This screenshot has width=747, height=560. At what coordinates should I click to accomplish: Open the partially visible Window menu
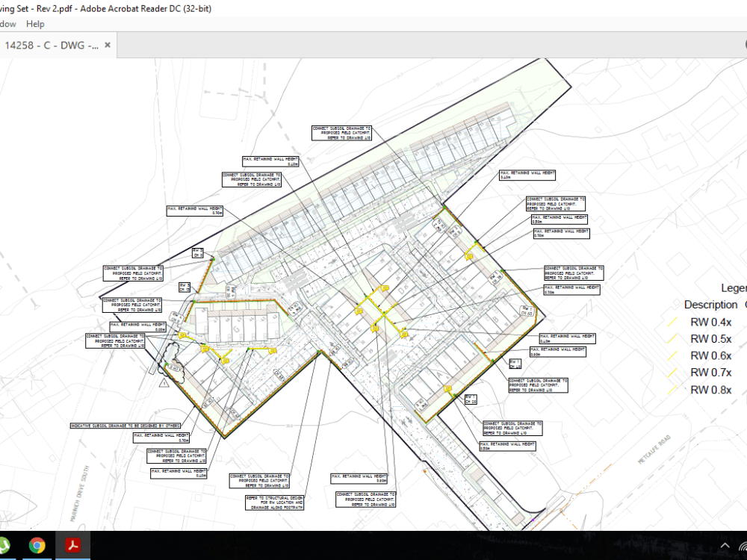pos(7,24)
